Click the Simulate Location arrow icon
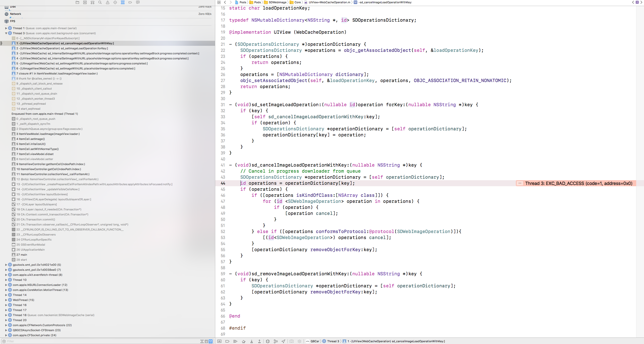Viewport: 644px width, 344px height. pos(283,341)
